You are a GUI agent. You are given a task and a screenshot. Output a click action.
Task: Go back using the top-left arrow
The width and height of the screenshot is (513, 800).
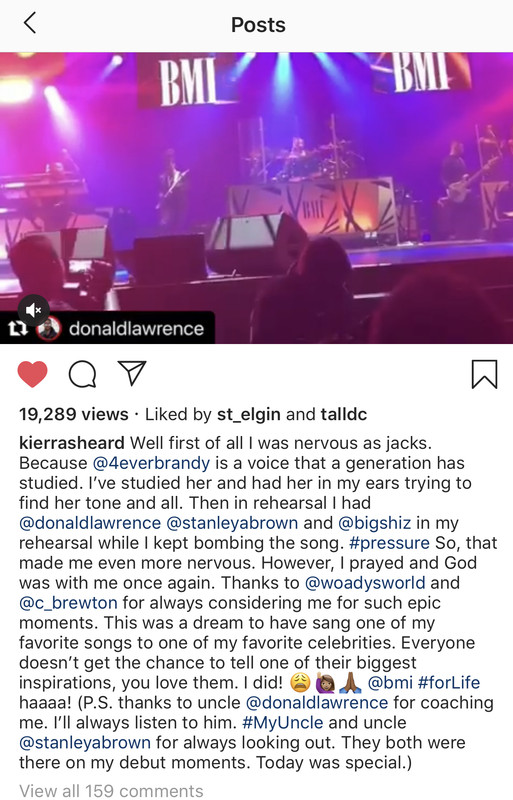pyautogui.click(x=30, y=23)
